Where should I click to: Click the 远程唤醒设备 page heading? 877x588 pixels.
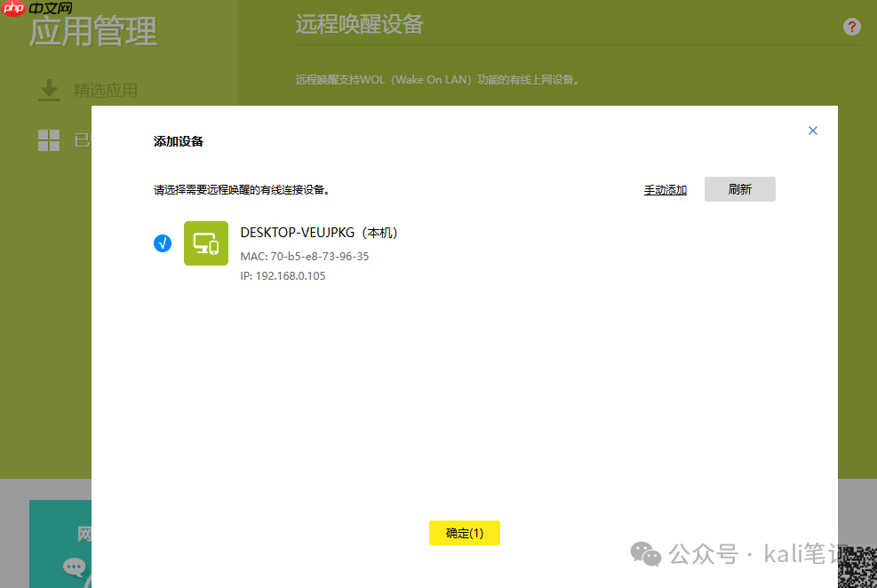(x=359, y=25)
